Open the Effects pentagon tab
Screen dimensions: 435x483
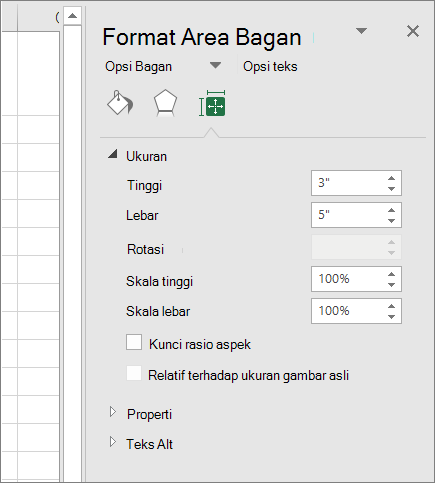click(x=165, y=103)
